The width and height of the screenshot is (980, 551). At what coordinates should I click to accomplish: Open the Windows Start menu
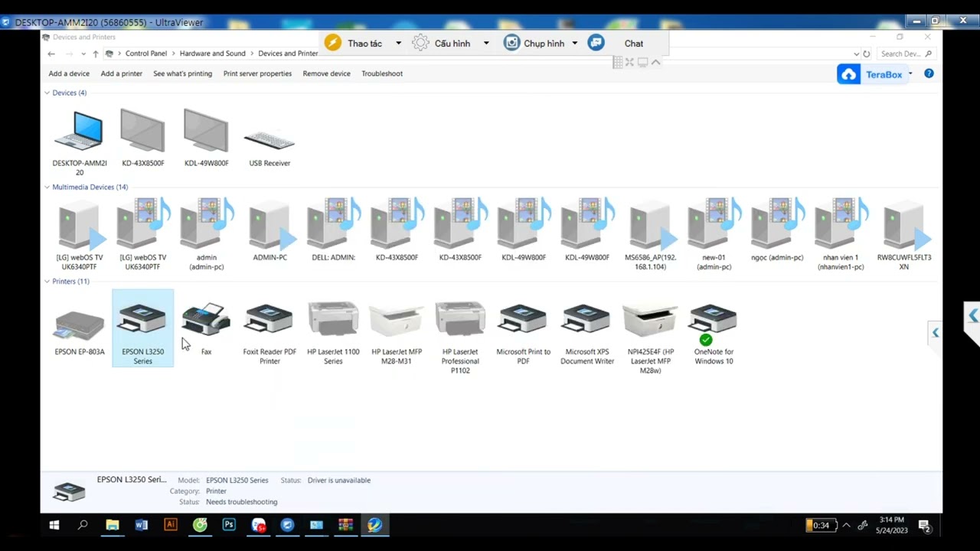tap(54, 525)
